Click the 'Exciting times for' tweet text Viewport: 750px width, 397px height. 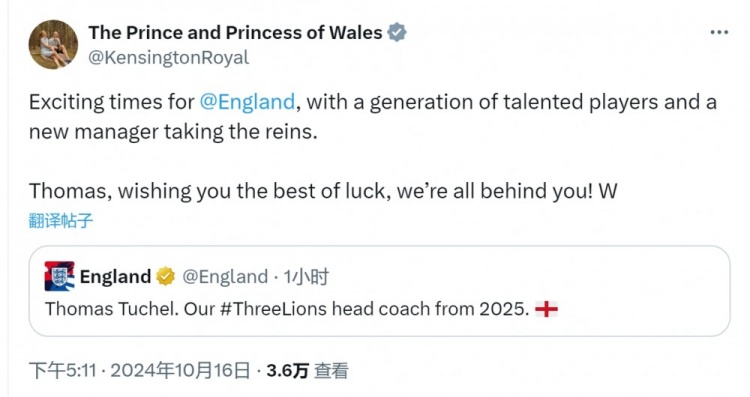click(x=111, y=102)
